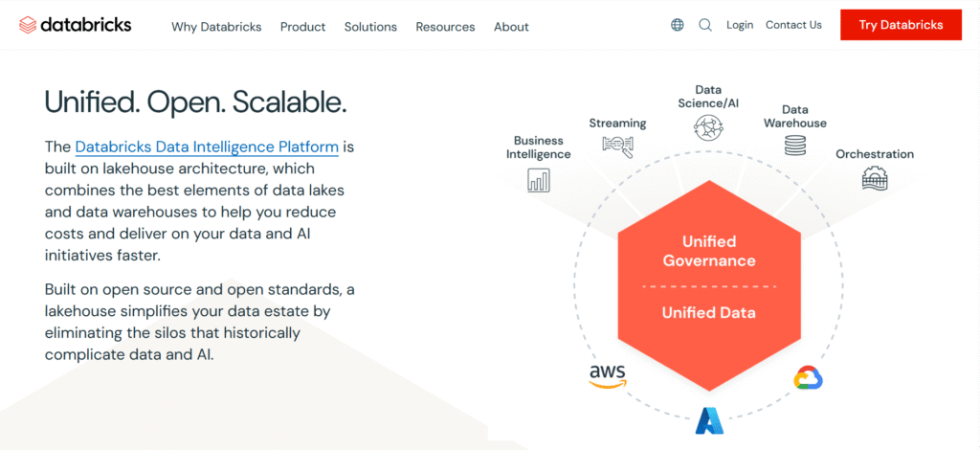Image resolution: width=980 pixels, height=450 pixels.
Task: Click the Streaming icon
Action: (x=617, y=146)
